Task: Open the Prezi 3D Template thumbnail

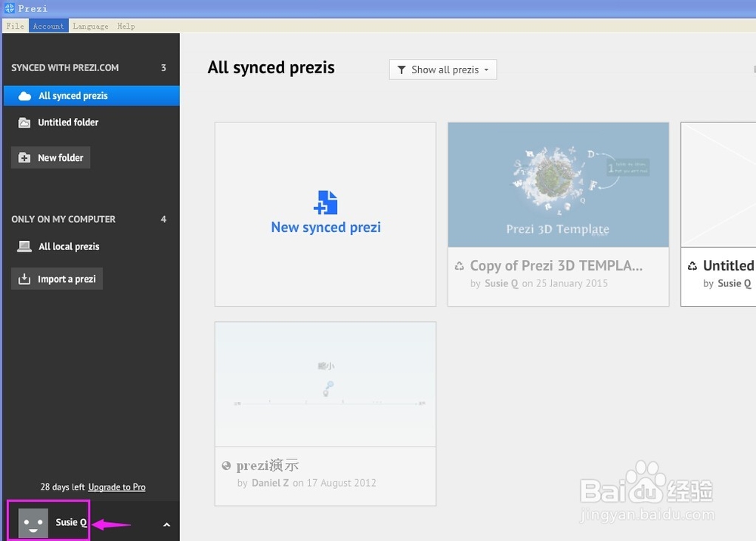Action: [559, 185]
